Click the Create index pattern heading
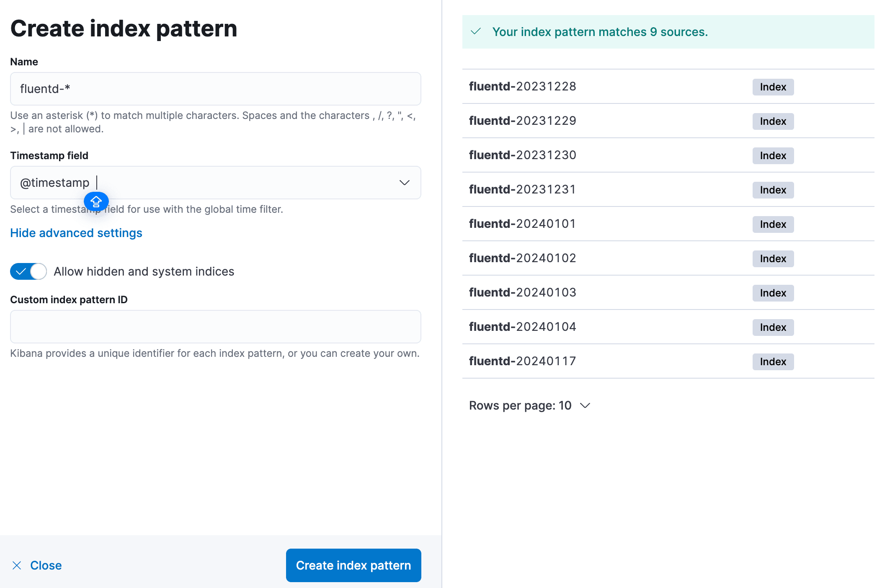The height and width of the screenshot is (588, 877). pyautogui.click(x=124, y=28)
